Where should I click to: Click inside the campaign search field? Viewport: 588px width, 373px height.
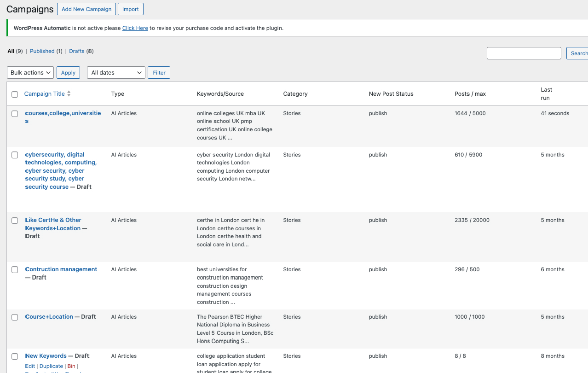click(x=524, y=53)
